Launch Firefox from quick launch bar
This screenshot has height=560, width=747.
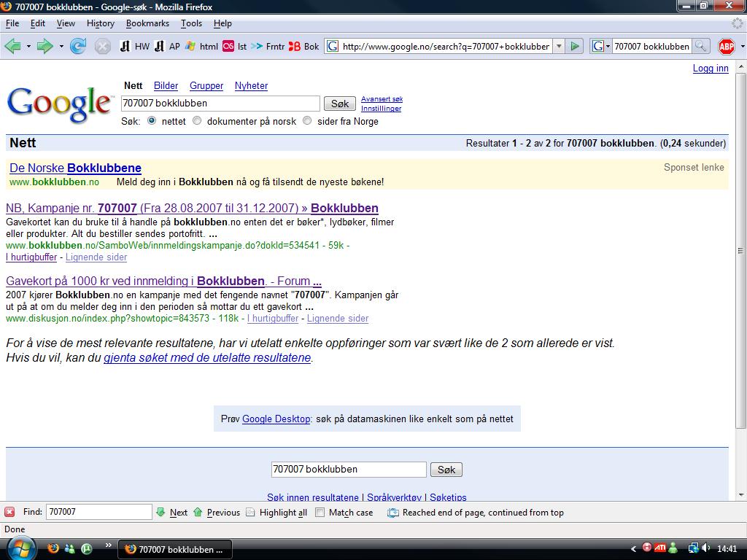[53, 548]
